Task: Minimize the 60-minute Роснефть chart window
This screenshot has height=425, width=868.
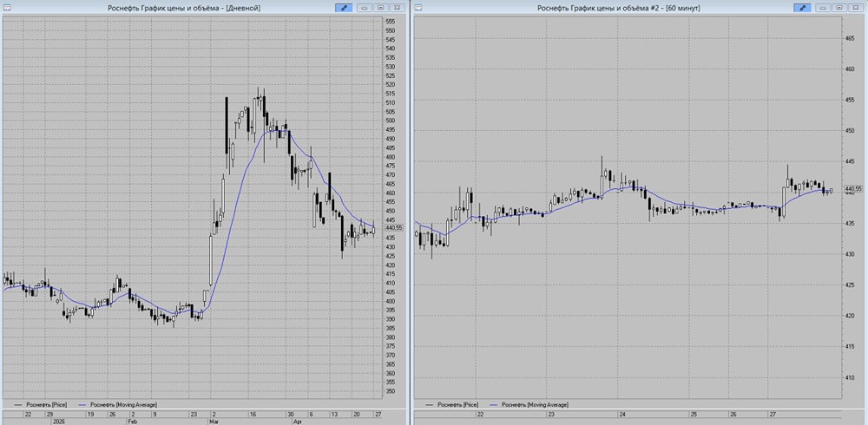Action: [x=823, y=7]
